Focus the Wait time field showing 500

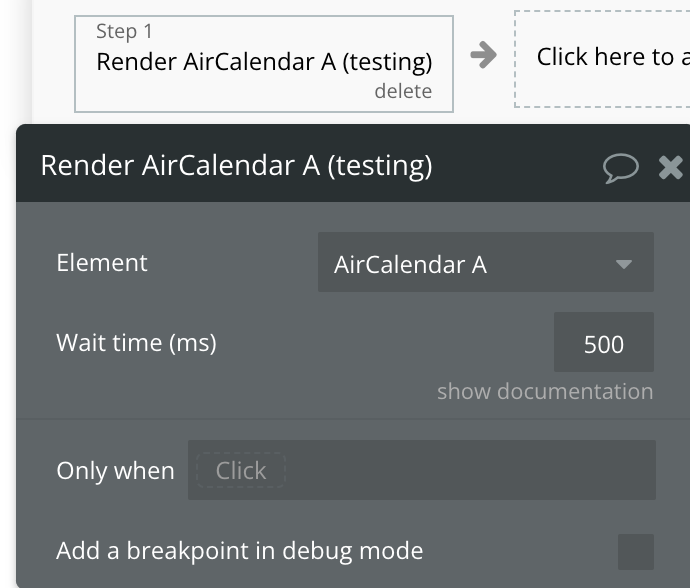tap(604, 342)
